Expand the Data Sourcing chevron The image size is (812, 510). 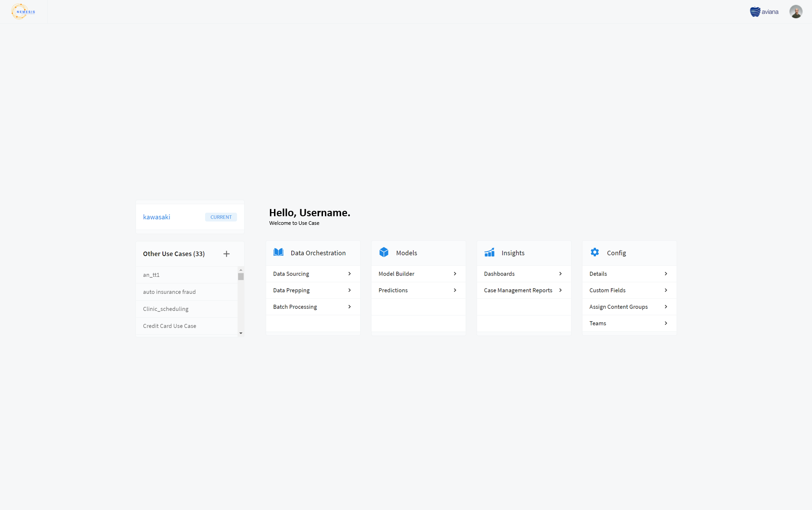coord(349,274)
